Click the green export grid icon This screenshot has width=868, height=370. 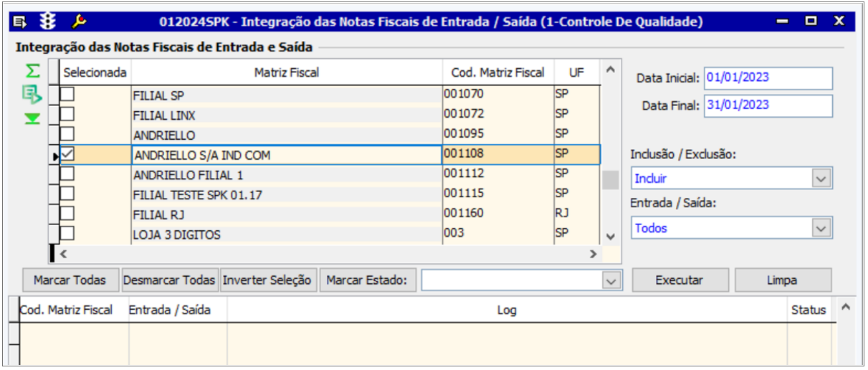click(x=32, y=94)
